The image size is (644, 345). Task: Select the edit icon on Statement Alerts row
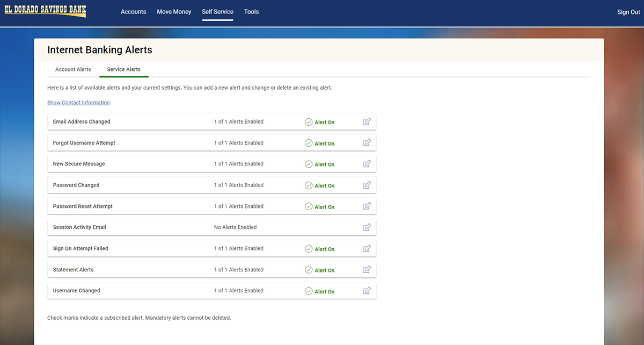(x=367, y=269)
